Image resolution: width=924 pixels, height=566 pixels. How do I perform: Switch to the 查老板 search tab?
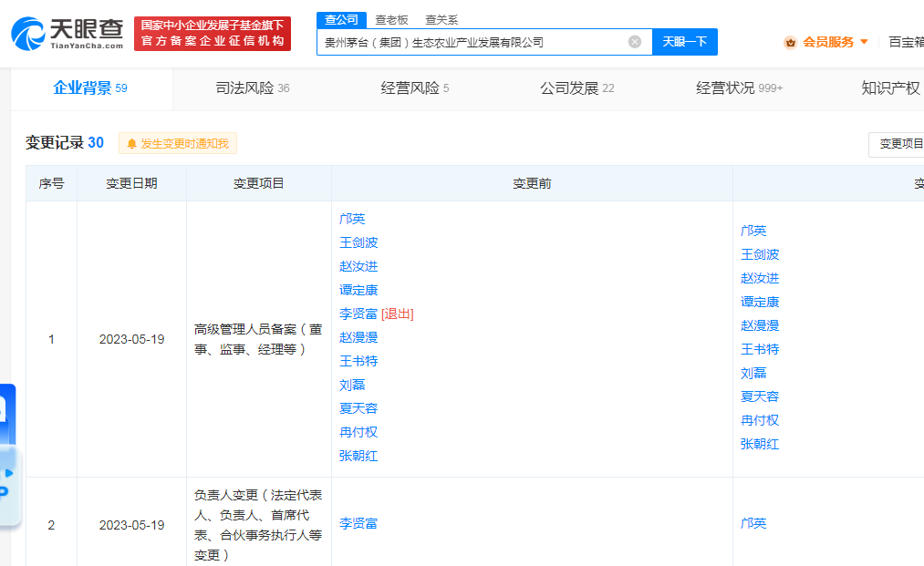[x=391, y=19]
